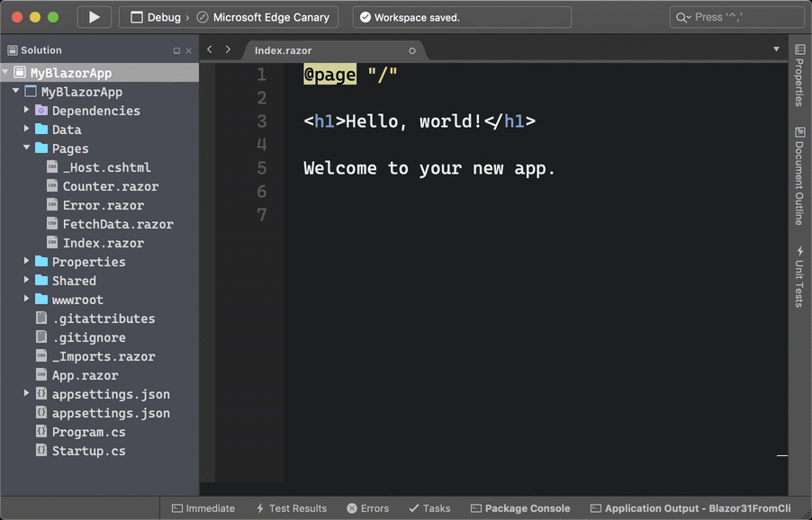This screenshot has width=812, height=520.
Task: Run the project with the Play button
Action: [x=95, y=17]
